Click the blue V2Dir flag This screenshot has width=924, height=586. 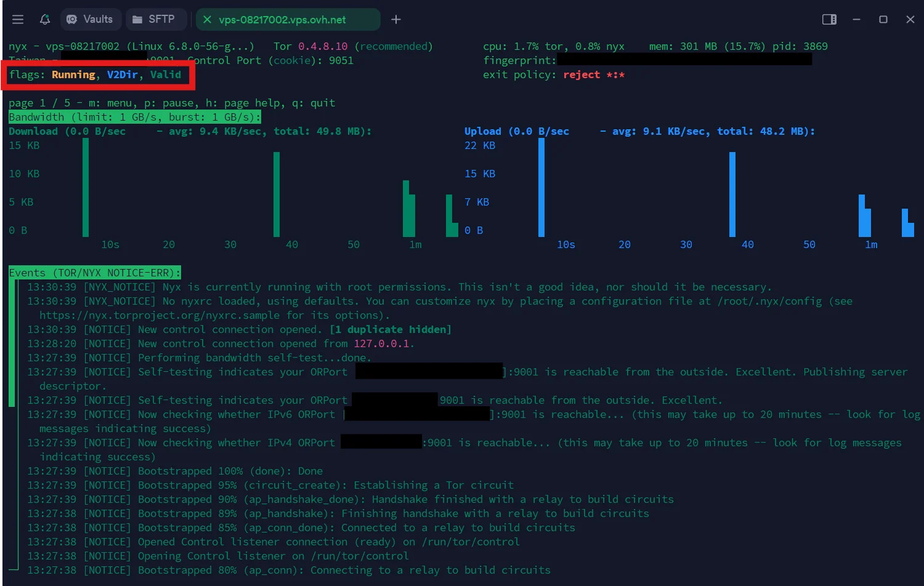(x=122, y=74)
